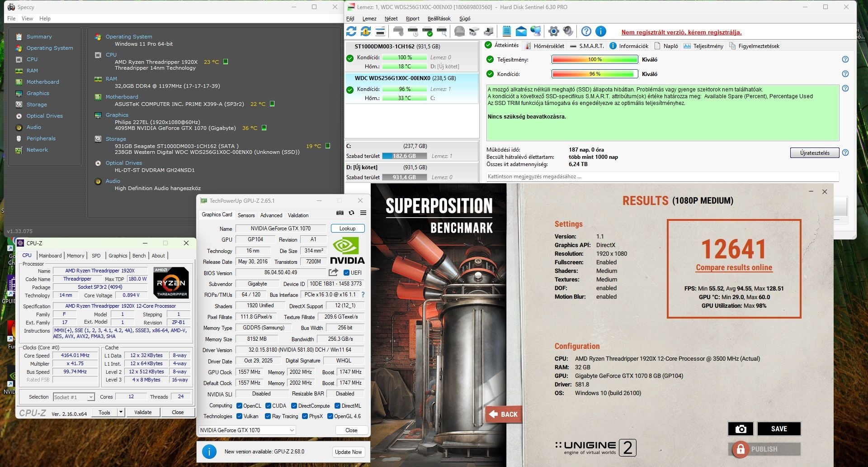Open Summary in Speccy sidebar
This screenshot has width=868, height=467.
point(39,37)
